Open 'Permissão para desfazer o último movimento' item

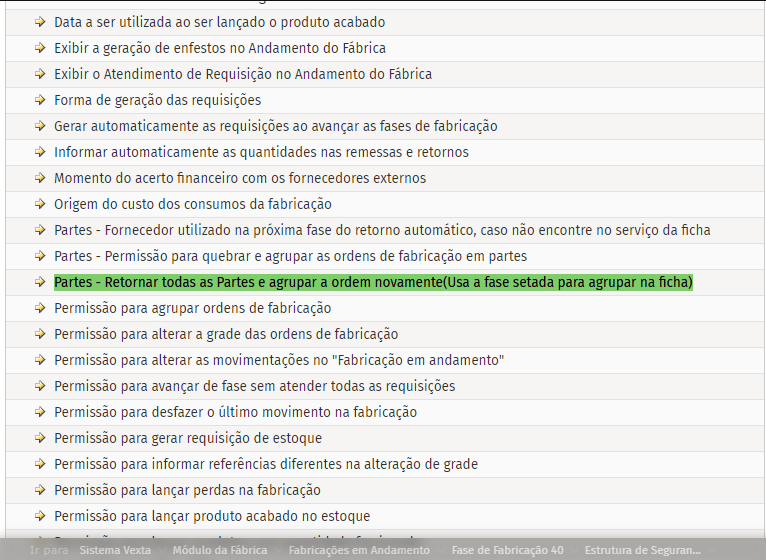pos(235,412)
